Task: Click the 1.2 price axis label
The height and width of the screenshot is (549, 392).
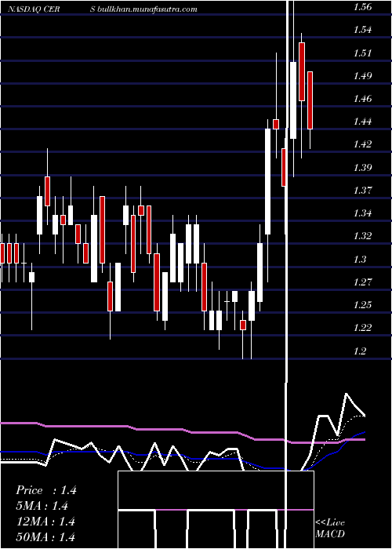Action: 360,351
